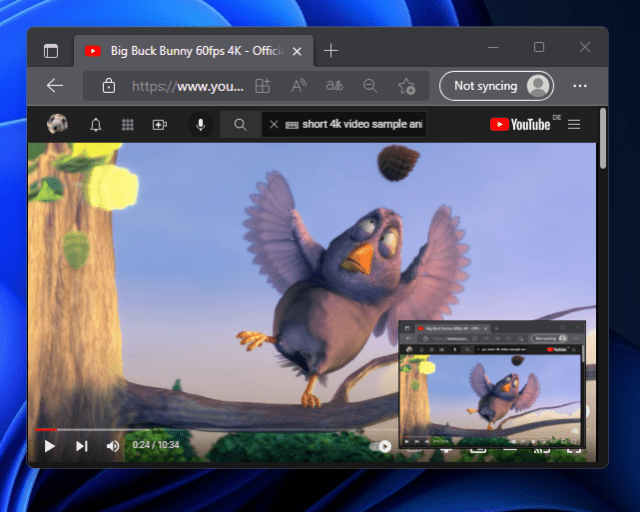Open Edge Settings and more menu
The height and width of the screenshot is (512, 640).
pyautogui.click(x=580, y=86)
